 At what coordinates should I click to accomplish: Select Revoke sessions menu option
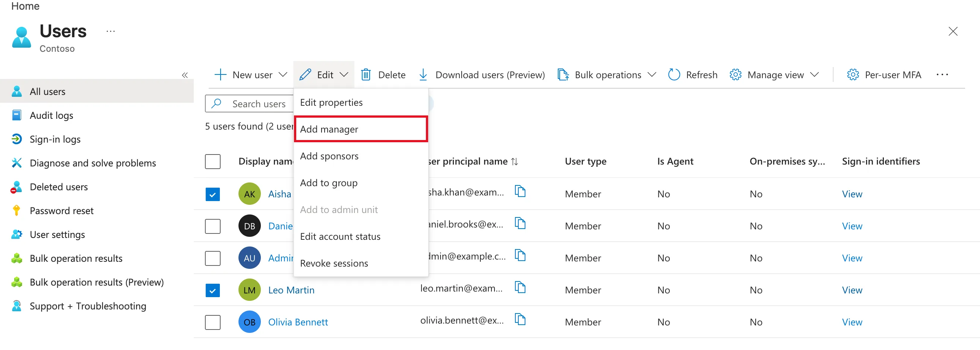pyautogui.click(x=361, y=263)
